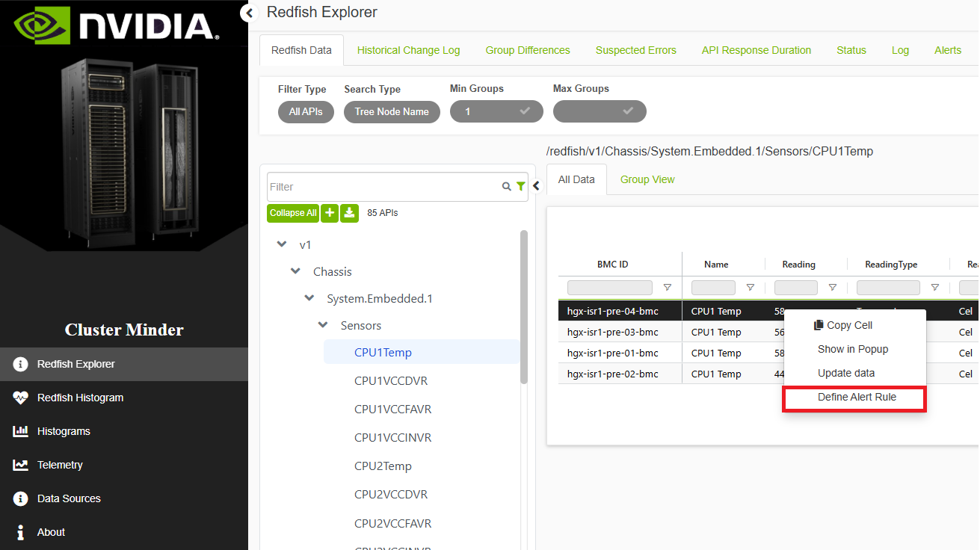
Task: Click the green plus expand button
Action: 330,213
